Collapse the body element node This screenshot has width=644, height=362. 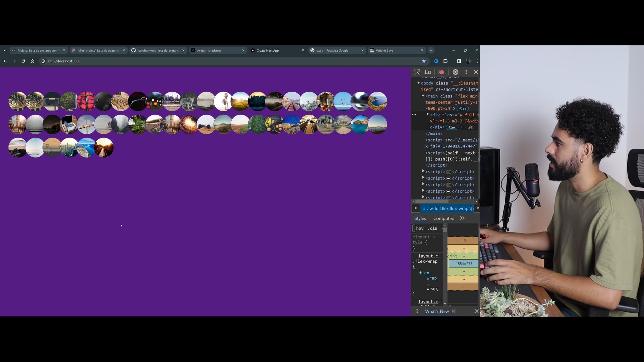[x=418, y=83]
